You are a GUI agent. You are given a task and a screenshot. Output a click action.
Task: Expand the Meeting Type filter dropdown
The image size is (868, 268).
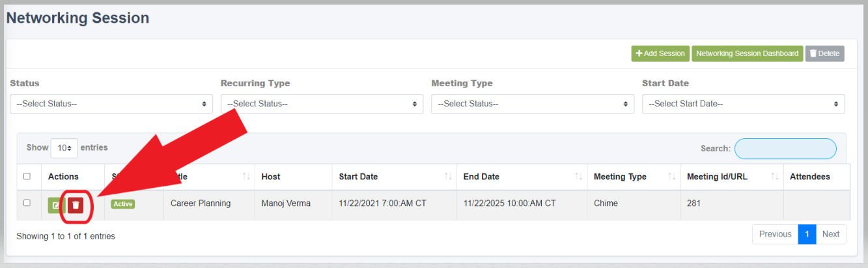point(533,104)
